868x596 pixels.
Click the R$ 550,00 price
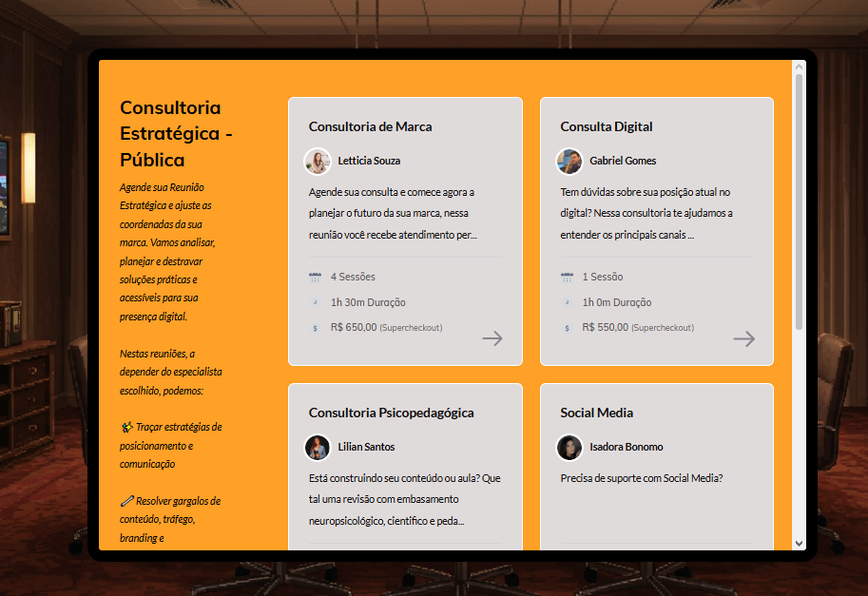pos(605,327)
